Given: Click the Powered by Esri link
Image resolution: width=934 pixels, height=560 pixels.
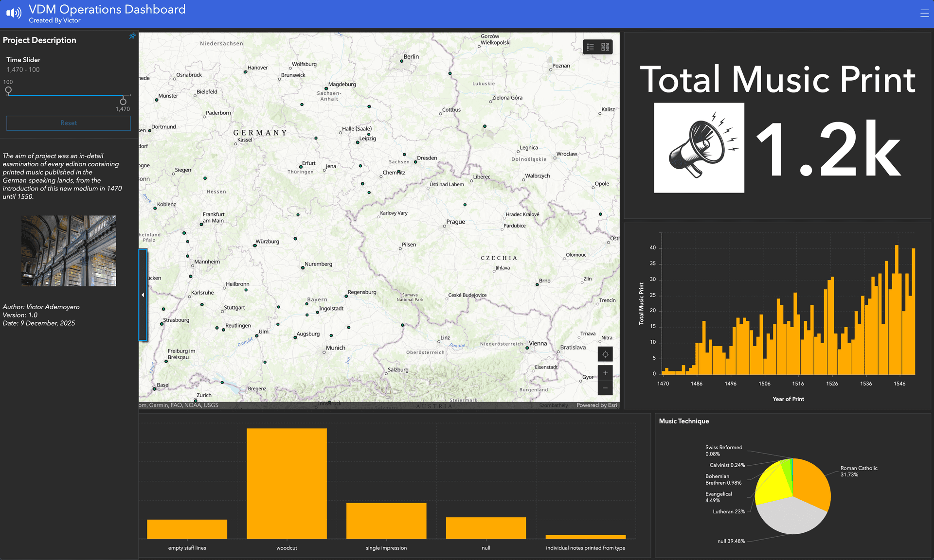Looking at the screenshot, I should pos(596,405).
